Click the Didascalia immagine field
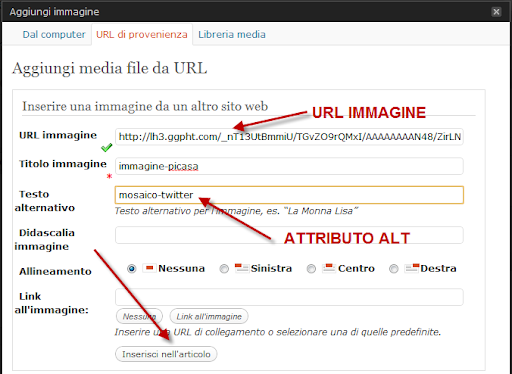The width and height of the screenshot is (512, 374). tap(289, 235)
